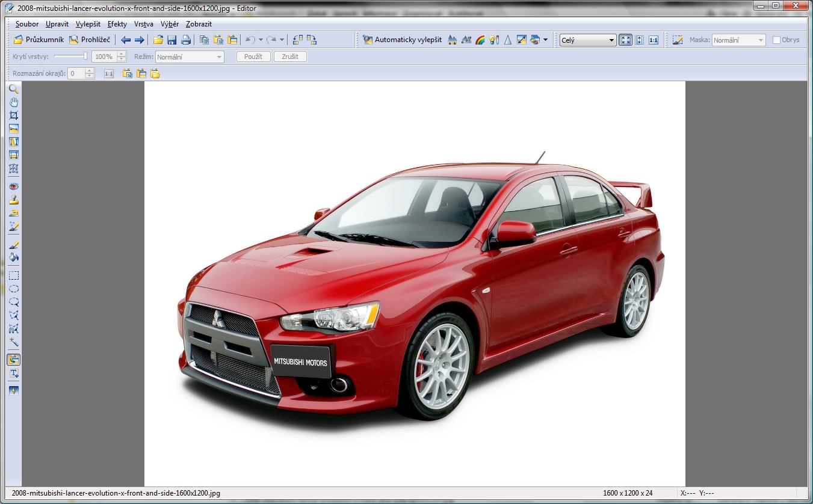Print the image using printer icon

click(186, 40)
